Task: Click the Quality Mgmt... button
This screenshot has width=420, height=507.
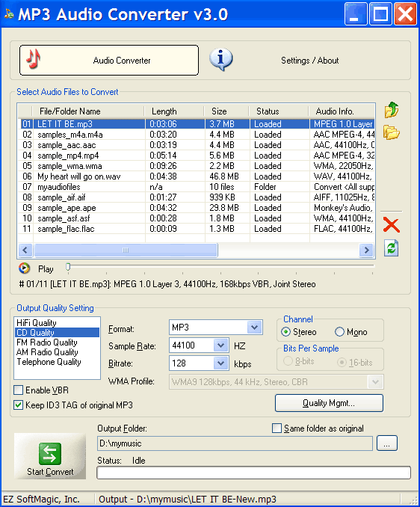Action: tap(329, 403)
